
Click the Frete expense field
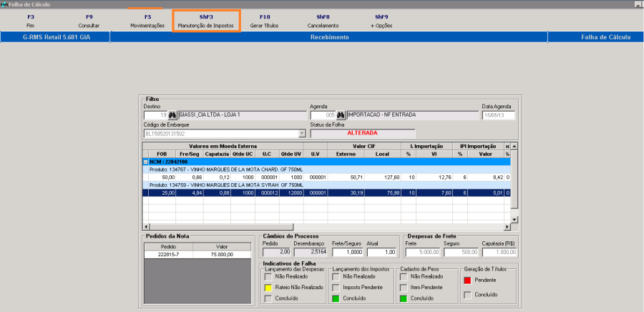coord(423,252)
